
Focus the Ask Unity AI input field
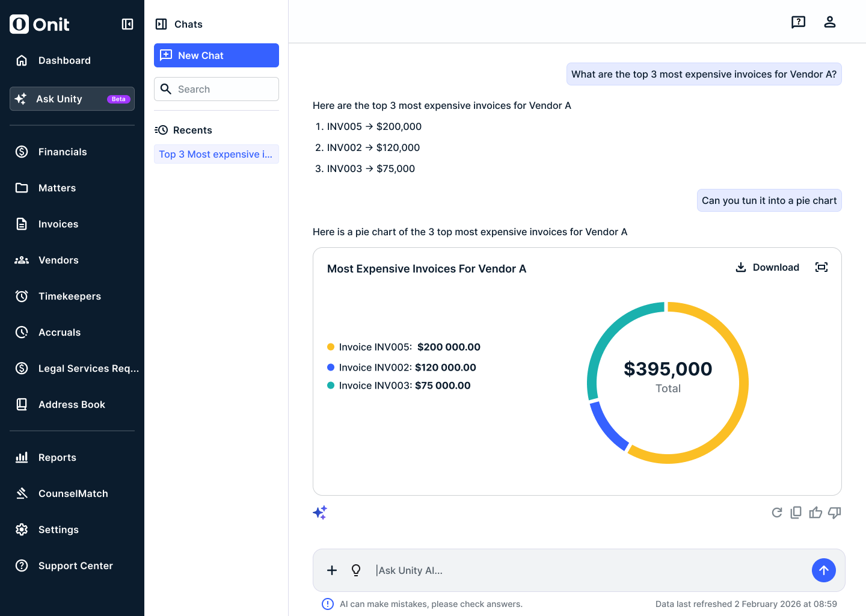(589, 570)
